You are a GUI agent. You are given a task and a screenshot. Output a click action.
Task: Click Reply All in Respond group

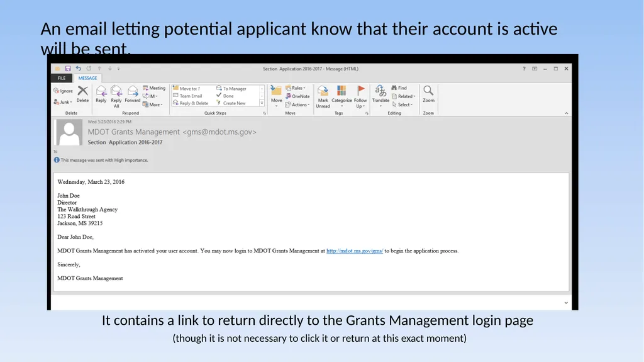[116, 97]
